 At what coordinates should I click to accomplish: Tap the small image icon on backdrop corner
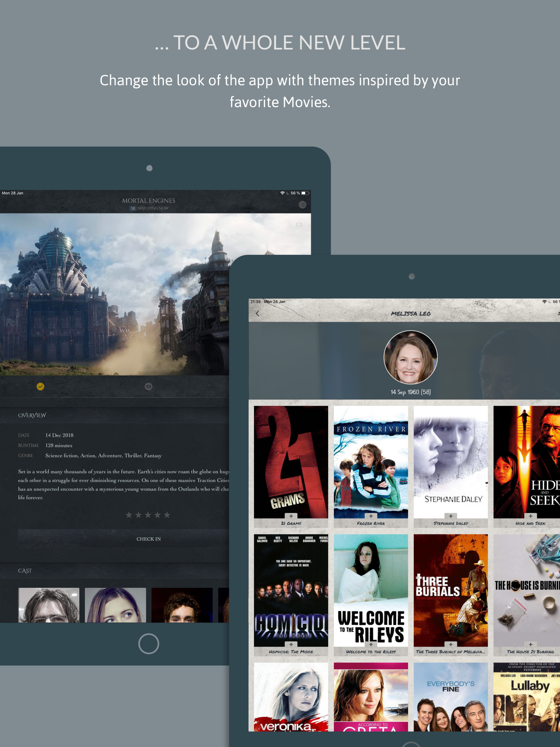[x=299, y=224]
